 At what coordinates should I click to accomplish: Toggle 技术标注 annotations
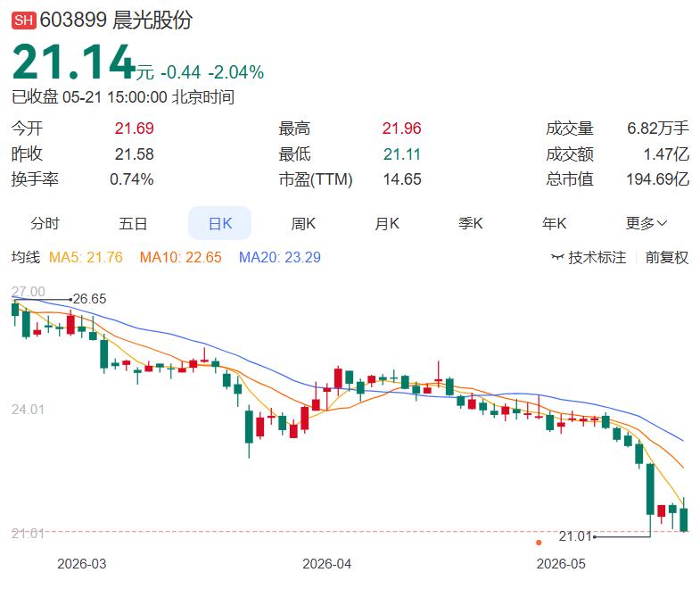point(589,257)
